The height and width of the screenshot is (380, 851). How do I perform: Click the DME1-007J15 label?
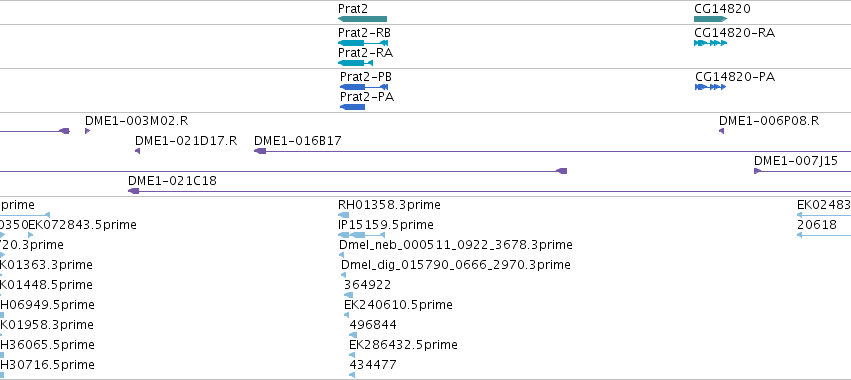(796, 161)
